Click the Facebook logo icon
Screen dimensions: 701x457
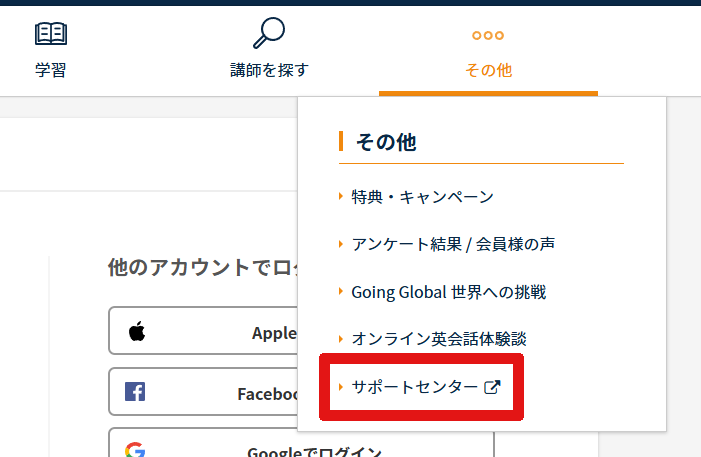[135, 392]
